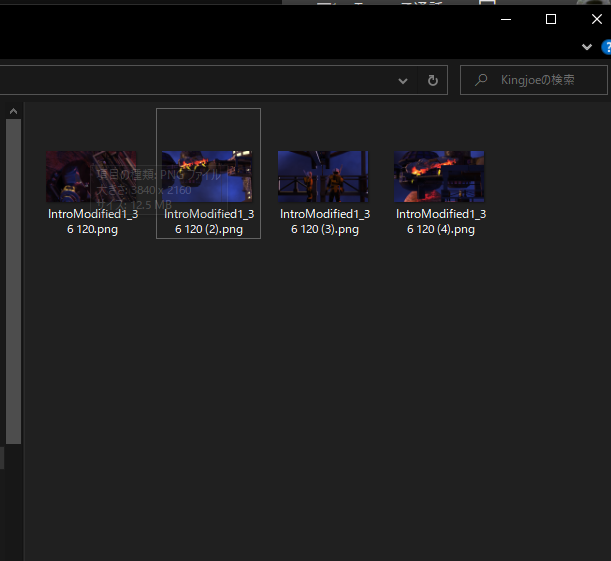Maximize the Explorer window

pos(551,19)
